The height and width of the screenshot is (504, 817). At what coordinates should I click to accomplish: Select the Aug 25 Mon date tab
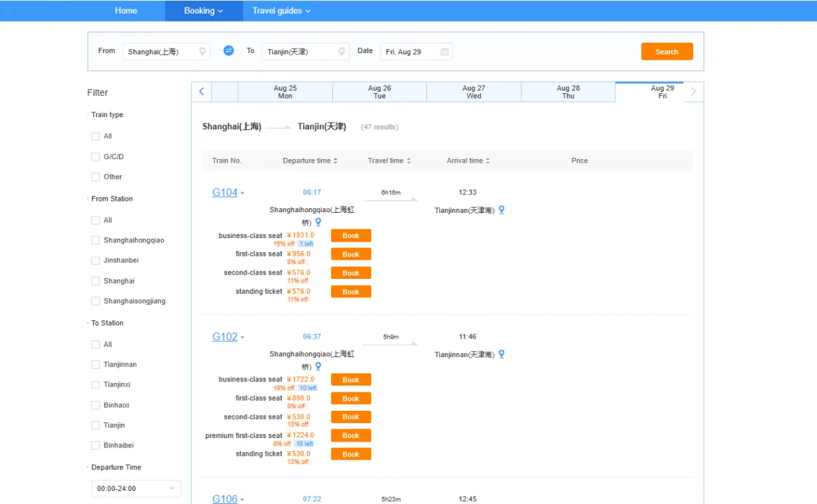coord(285,92)
